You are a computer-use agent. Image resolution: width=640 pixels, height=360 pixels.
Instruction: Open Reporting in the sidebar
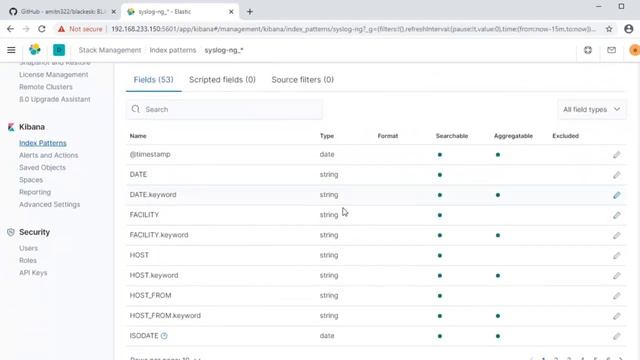pos(35,192)
